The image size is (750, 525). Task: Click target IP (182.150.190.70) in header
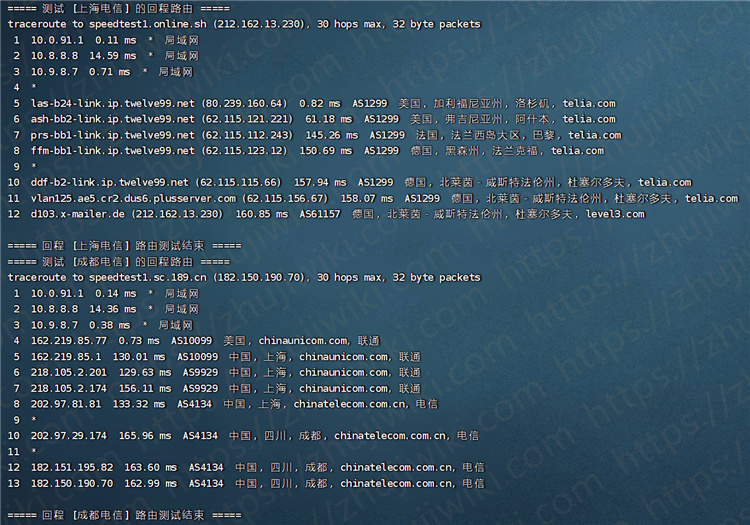point(259,277)
